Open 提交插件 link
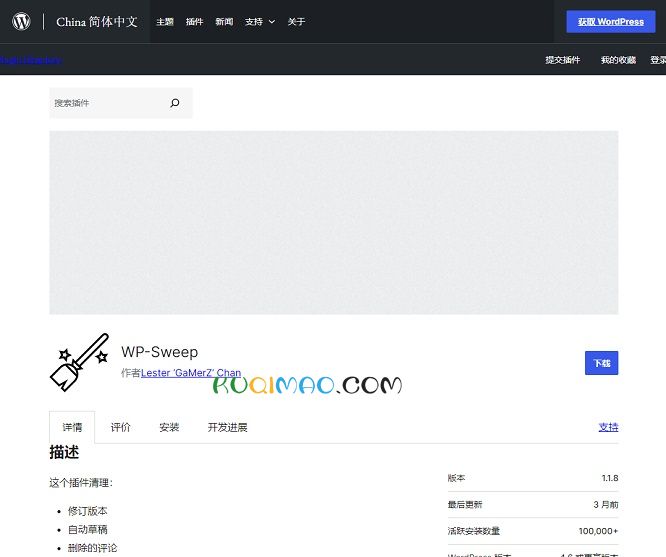The image size is (666, 557). (x=563, y=60)
